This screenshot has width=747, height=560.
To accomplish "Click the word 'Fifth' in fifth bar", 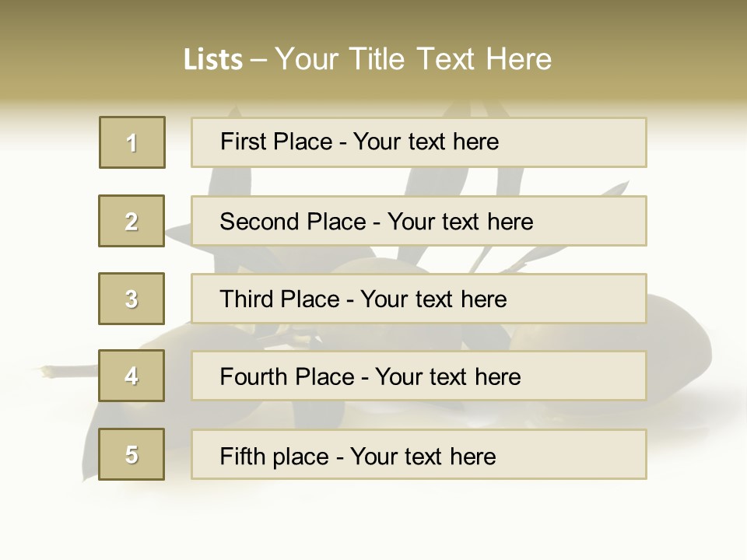I will point(244,456).
